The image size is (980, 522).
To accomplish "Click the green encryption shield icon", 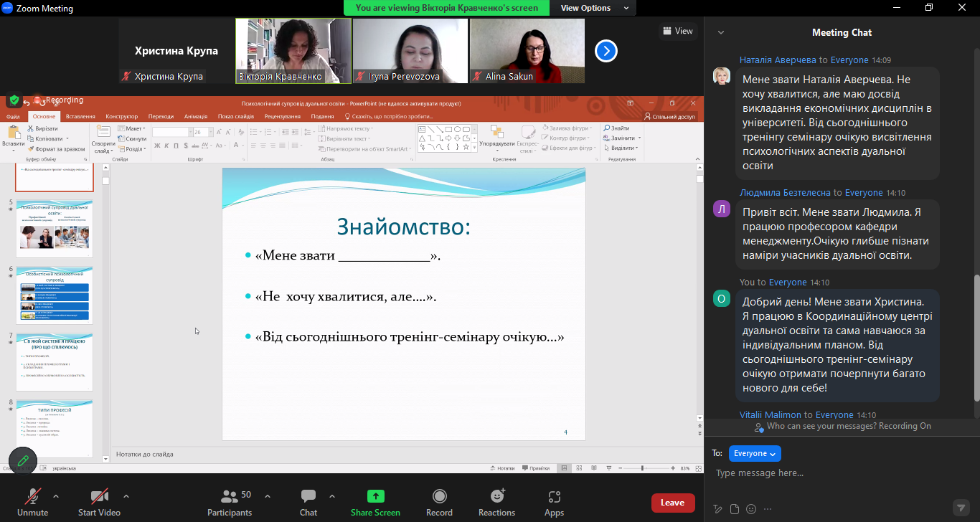I will click(14, 100).
